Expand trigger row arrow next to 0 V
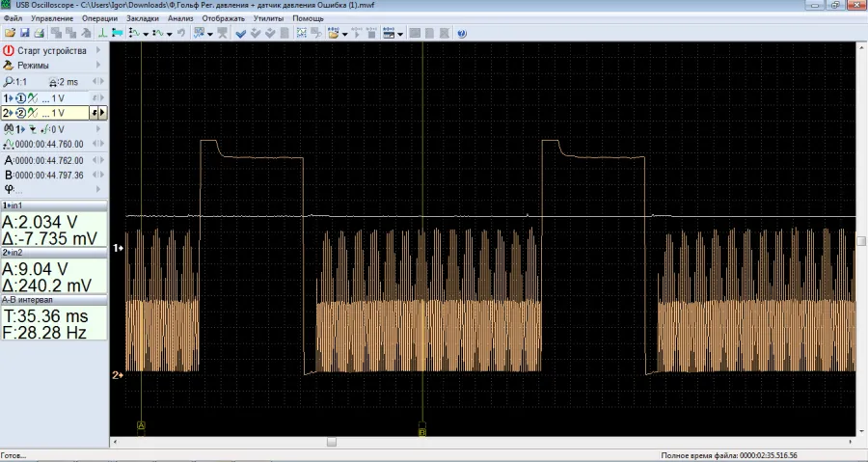The width and height of the screenshot is (868, 462). pyautogui.click(x=98, y=129)
